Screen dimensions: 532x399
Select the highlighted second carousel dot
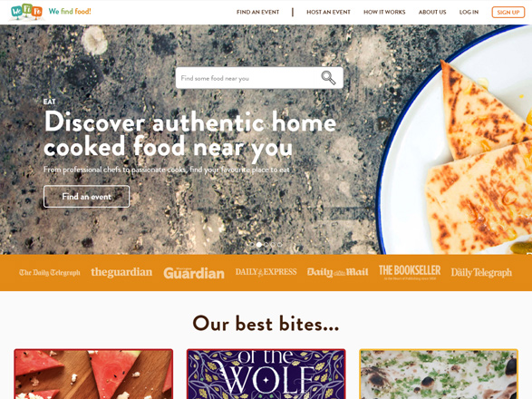[259, 245]
